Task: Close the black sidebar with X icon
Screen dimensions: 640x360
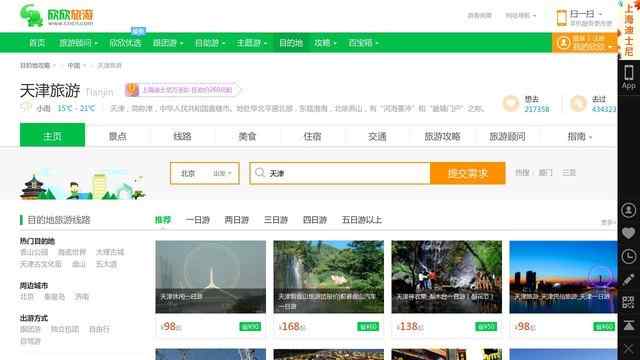Action: tap(629, 349)
